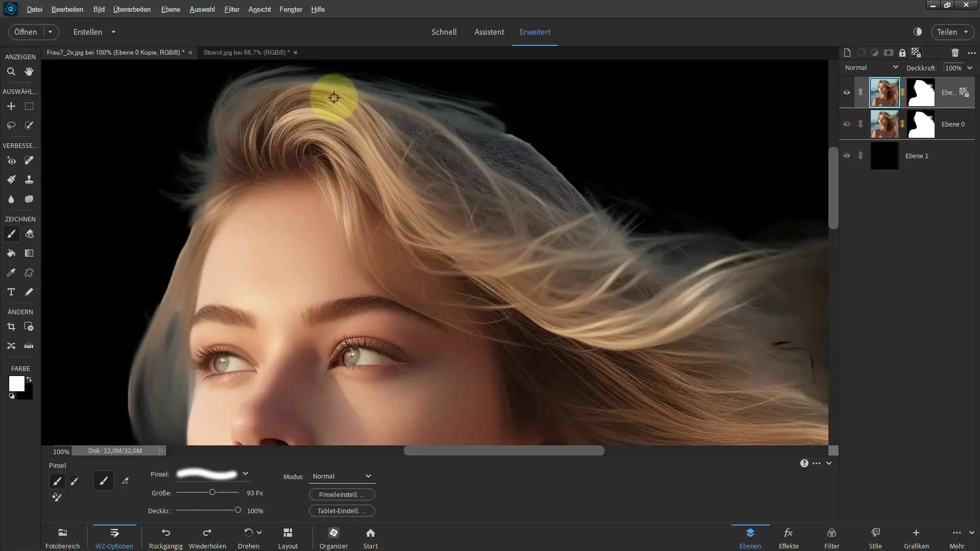This screenshot has width=980, height=551.
Task: Select the Crop tool
Action: click(11, 327)
